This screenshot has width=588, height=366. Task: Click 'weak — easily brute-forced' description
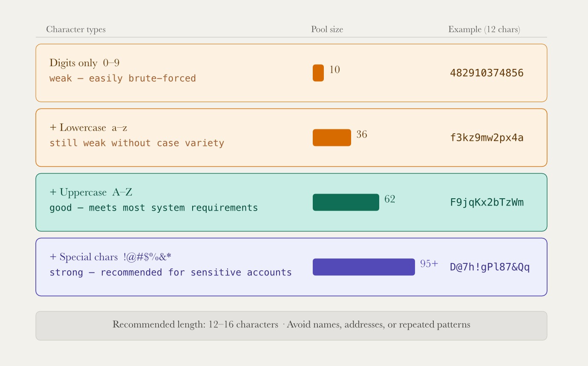[x=123, y=78]
